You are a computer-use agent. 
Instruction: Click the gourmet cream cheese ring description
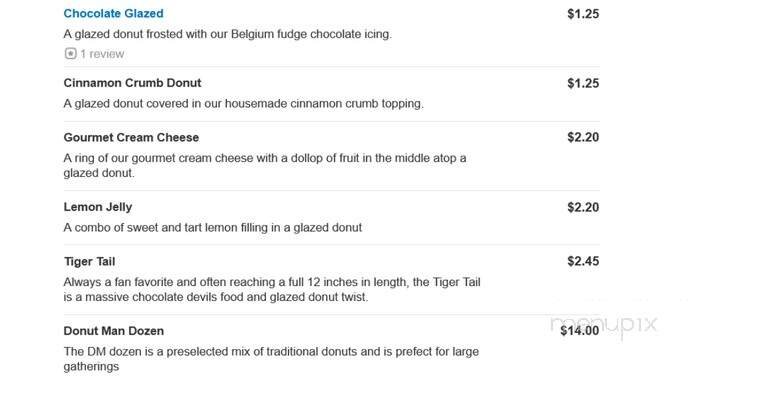(x=264, y=165)
